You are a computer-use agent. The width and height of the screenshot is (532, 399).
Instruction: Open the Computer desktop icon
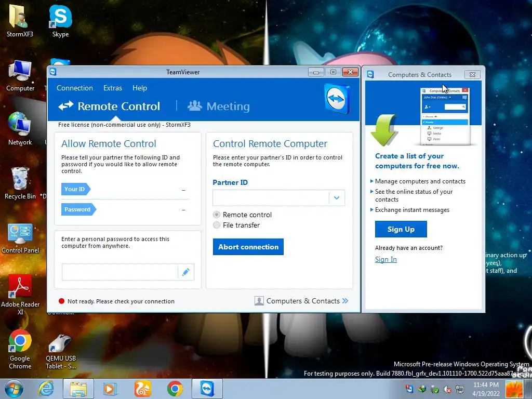point(20,76)
